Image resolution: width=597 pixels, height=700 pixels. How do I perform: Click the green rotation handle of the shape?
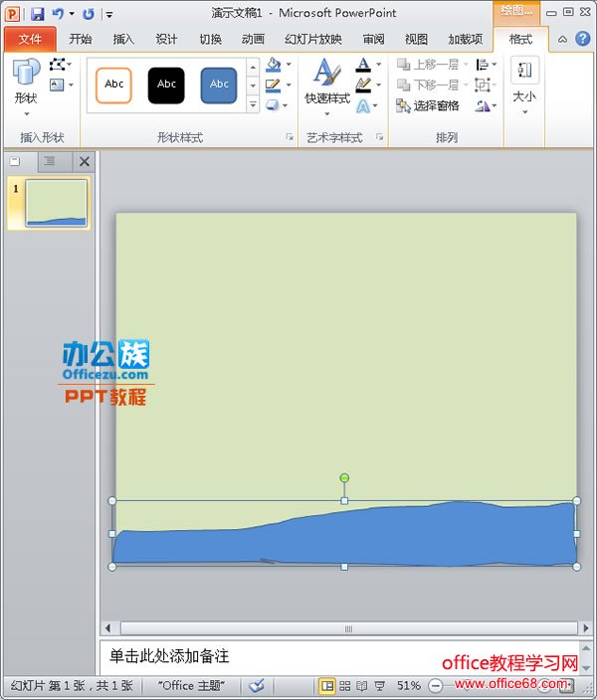(344, 477)
